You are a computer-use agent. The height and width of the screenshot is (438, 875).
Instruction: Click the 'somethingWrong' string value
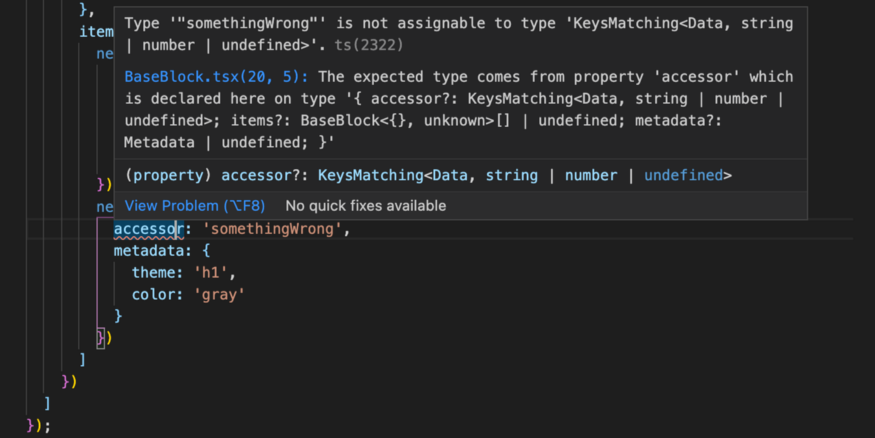point(272,229)
